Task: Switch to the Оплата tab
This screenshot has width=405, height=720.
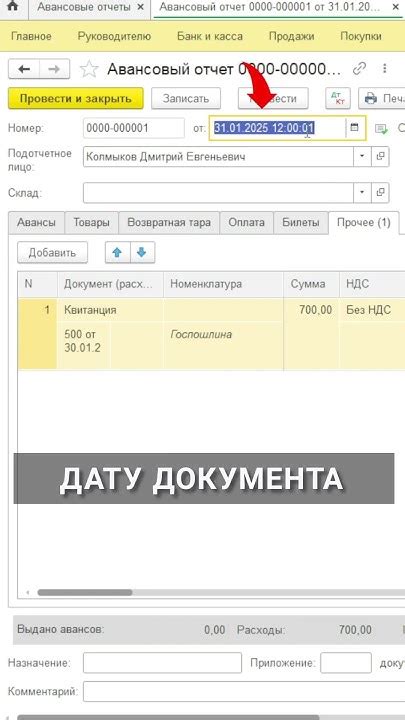Action: click(247, 223)
